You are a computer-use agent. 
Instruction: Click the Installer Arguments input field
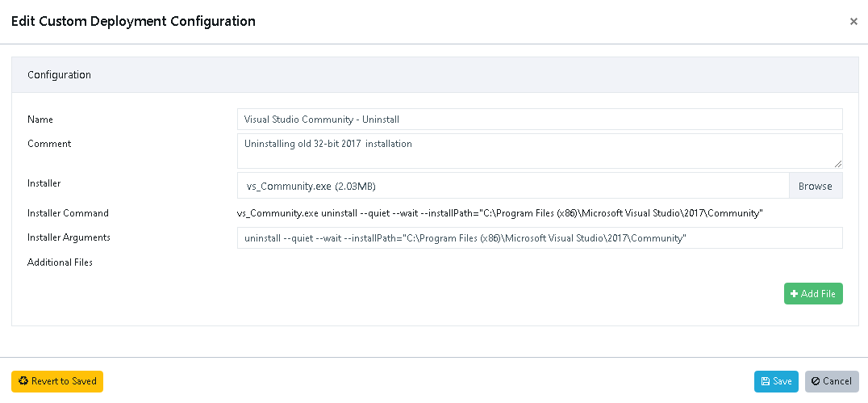[540, 237]
